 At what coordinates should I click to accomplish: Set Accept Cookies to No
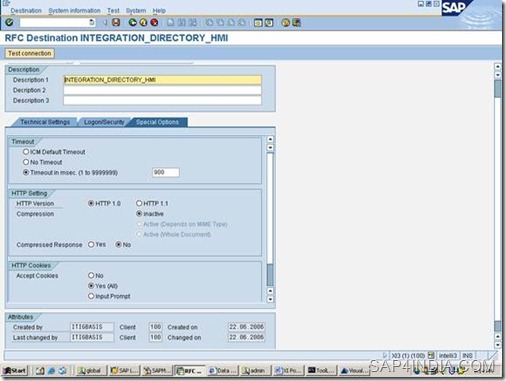(91, 275)
